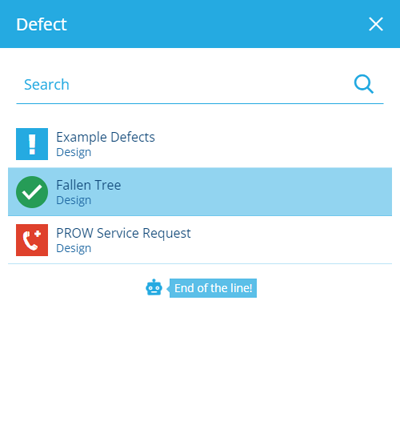Click the green checkmark beside Fallen Tree
Image resolution: width=400 pixels, height=424 pixels.
pos(32,192)
